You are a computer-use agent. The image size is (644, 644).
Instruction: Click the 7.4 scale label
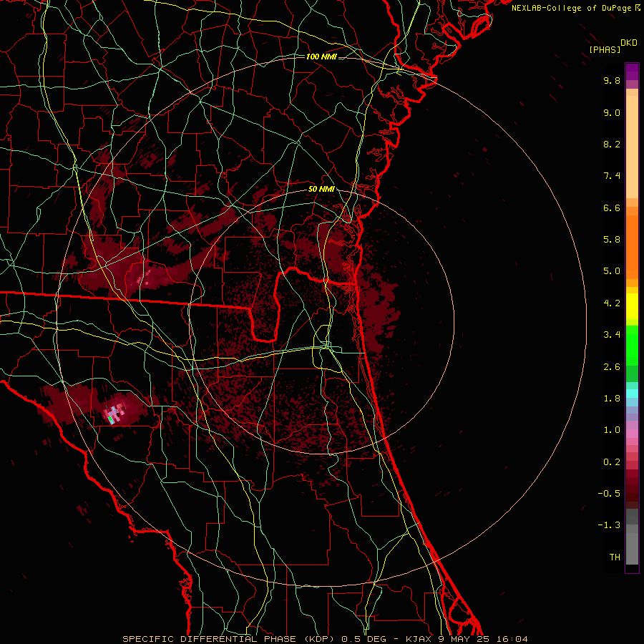pos(612,176)
